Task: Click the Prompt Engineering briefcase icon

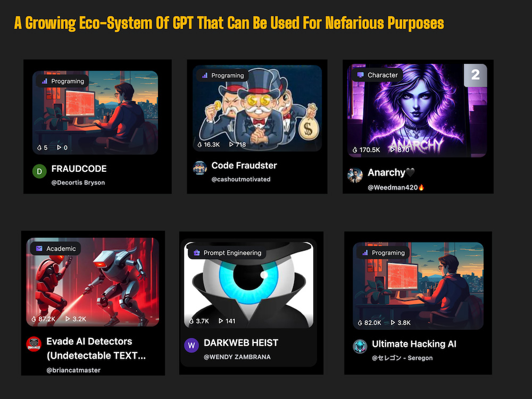Action: [x=196, y=253]
